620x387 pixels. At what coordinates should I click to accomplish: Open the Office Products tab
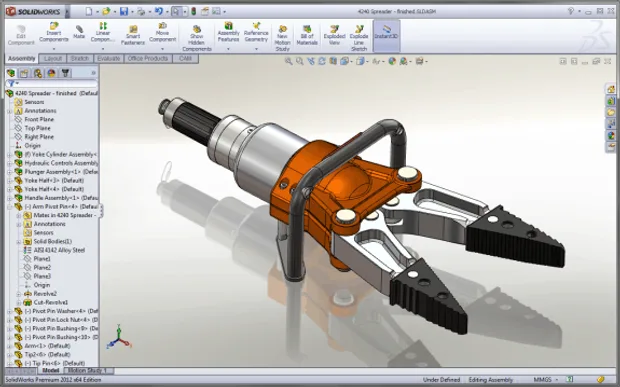tap(148, 59)
